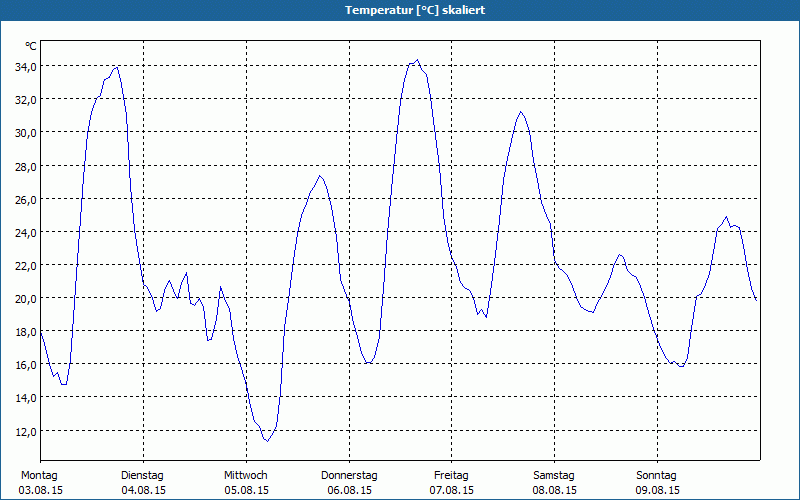
Task: Click the lowest curve trough below 12,0
Action: click(266, 440)
